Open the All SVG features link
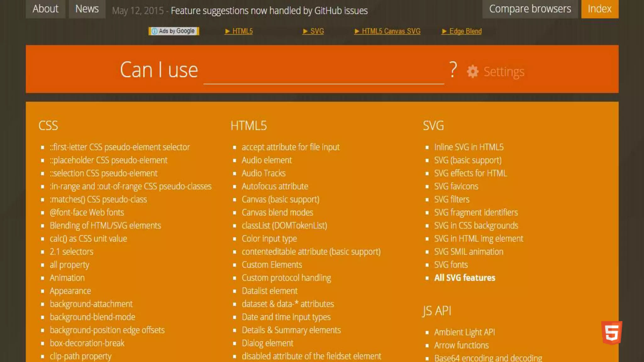The width and height of the screenshot is (644, 362). [464, 278]
